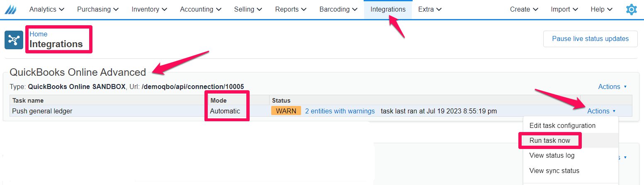Expand the Inventory menu

[149, 9]
